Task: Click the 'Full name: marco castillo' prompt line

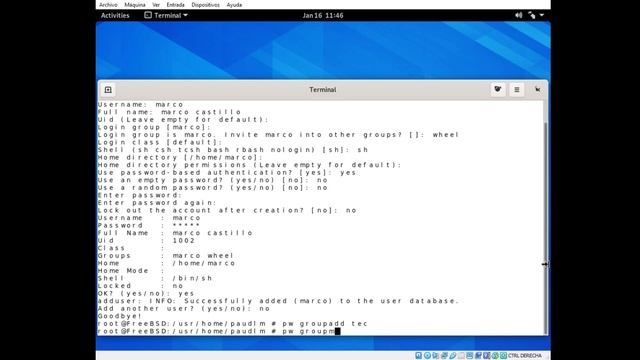Action: click(x=169, y=112)
